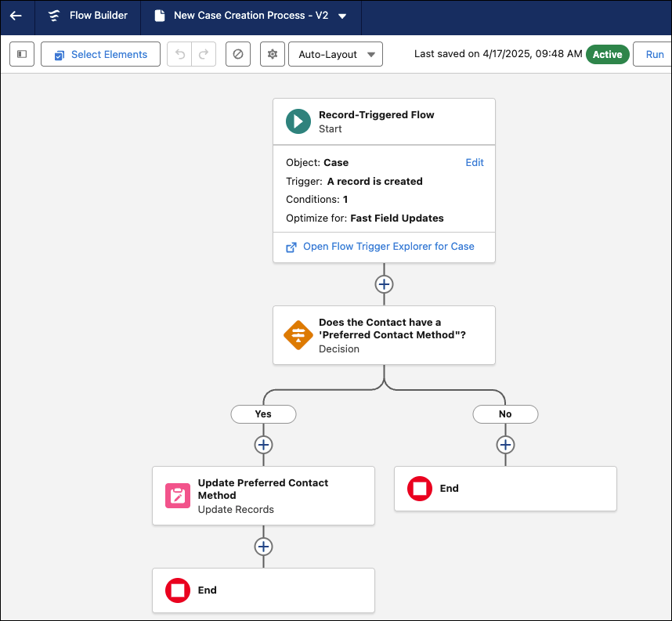Click 'A record is created' trigger text
Image resolution: width=672 pixels, height=621 pixels.
click(374, 181)
